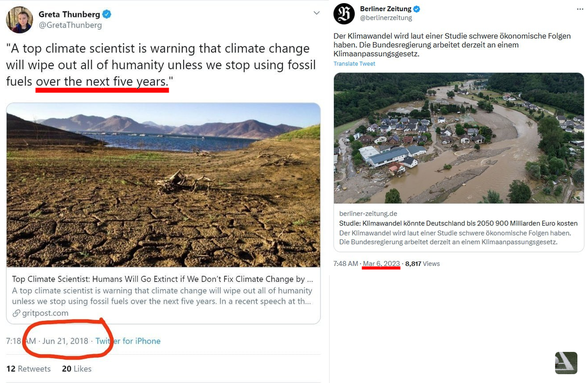Open the three-dots menu on Berliner Zeitung tweet

580,9
